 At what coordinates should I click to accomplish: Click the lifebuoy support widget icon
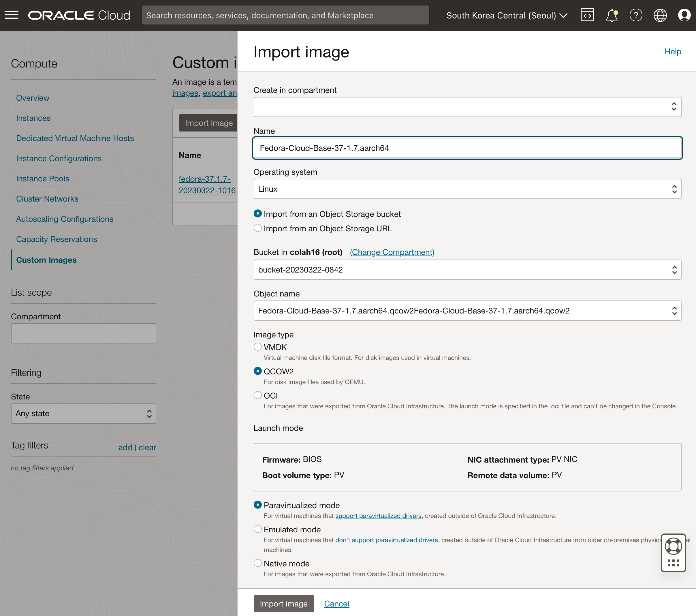tap(673, 546)
